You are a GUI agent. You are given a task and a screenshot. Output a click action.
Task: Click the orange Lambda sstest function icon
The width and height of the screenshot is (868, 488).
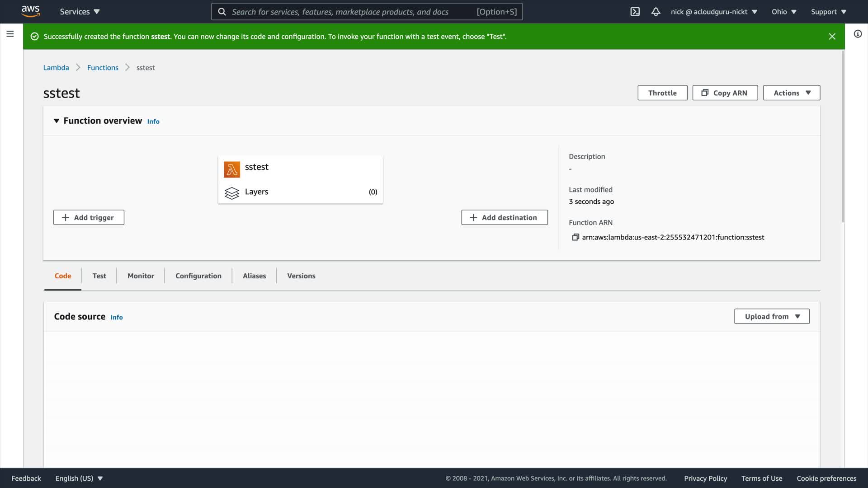pos(232,169)
